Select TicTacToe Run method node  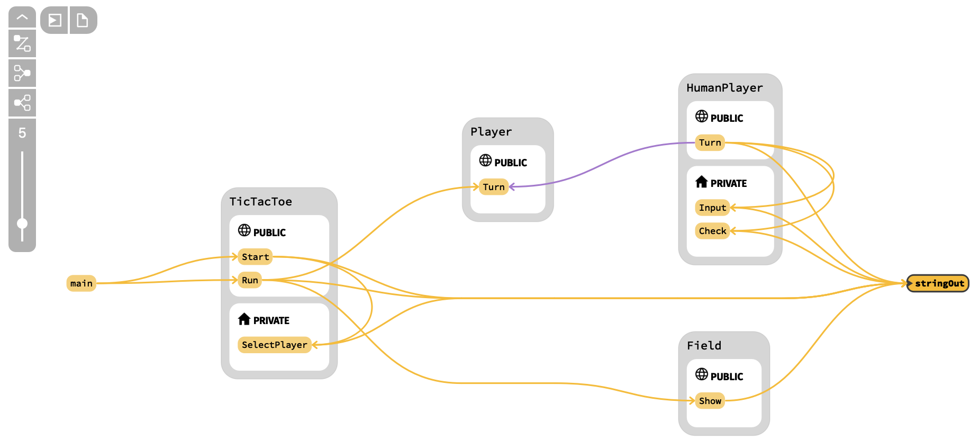pos(250,280)
